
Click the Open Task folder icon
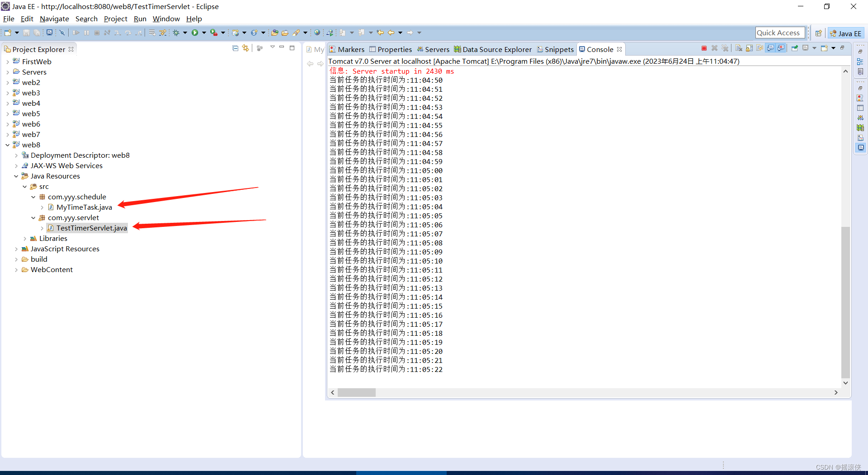point(285,33)
